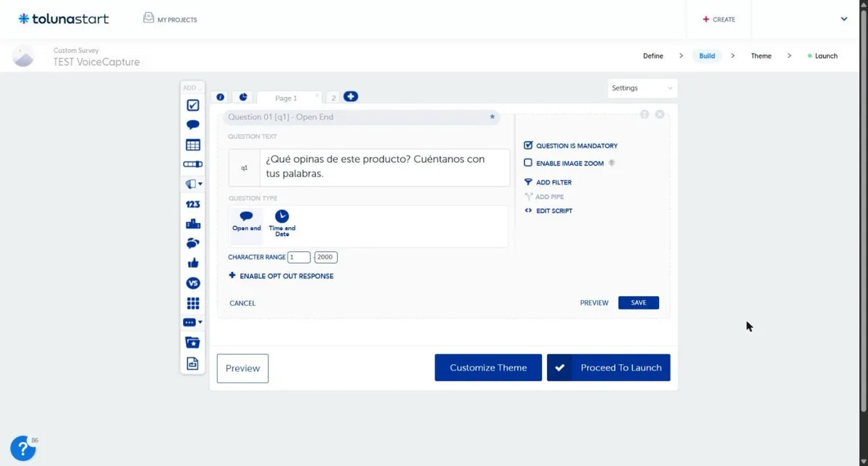868x466 pixels.
Task: Select the Time and Date question type
Action: pyautogui.click(x=282, y=223)
